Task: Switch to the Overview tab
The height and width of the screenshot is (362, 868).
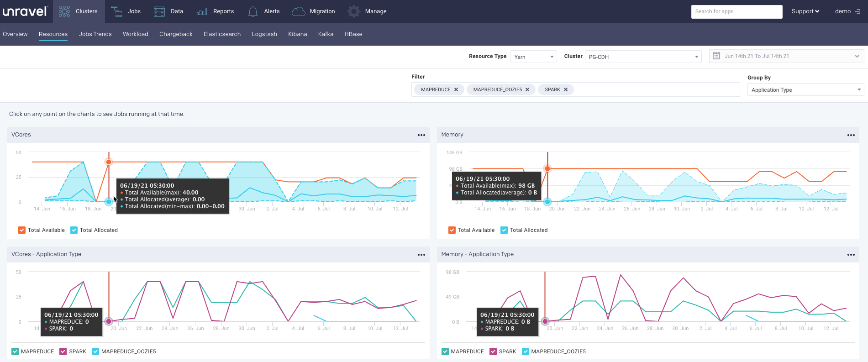Action: [15, 34]
